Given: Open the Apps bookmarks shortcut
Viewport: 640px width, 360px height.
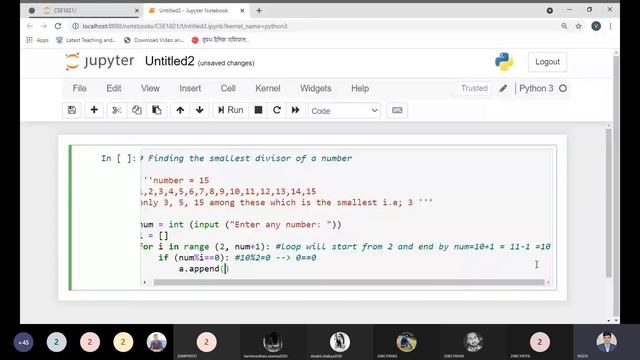Looking at the screenshot, I should tap(38, 40).
